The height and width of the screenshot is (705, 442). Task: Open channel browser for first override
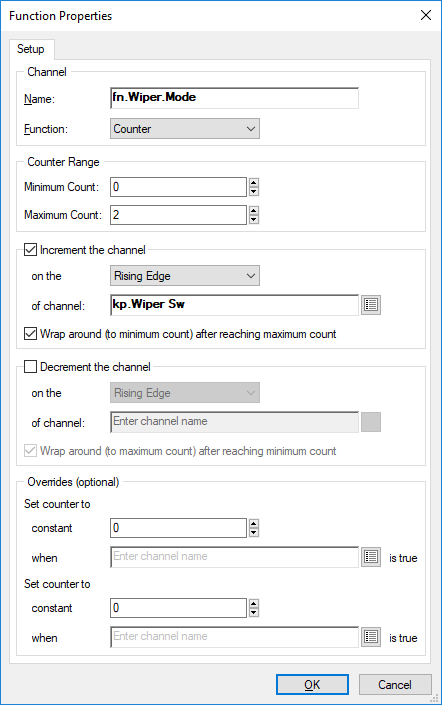371,557
